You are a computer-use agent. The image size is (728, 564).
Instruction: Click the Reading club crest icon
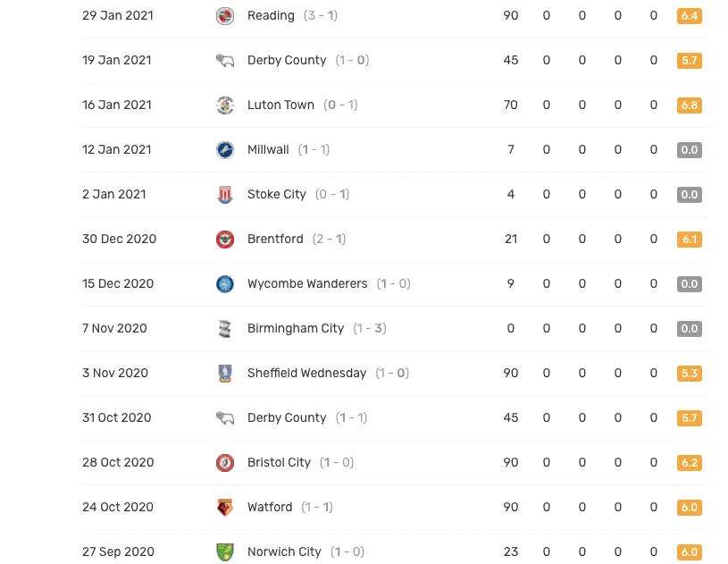pos(225,16)
